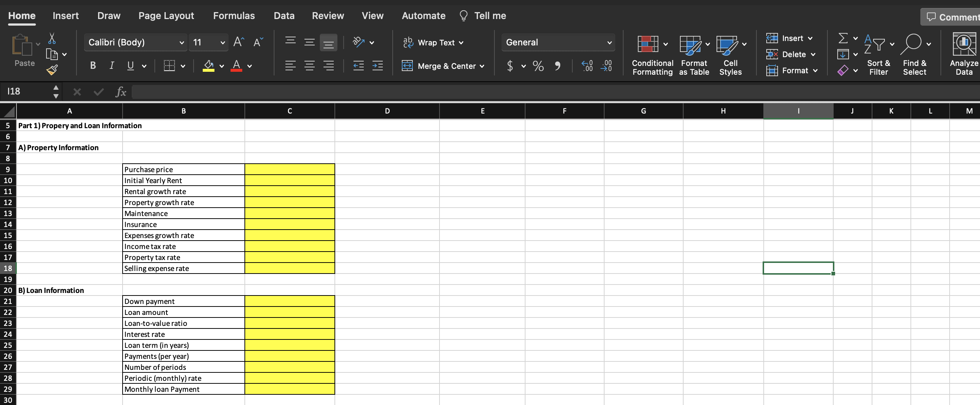Expand the General number format dropdown
Viewport: 980px width, 405px height.
click(x=609, y=42)
